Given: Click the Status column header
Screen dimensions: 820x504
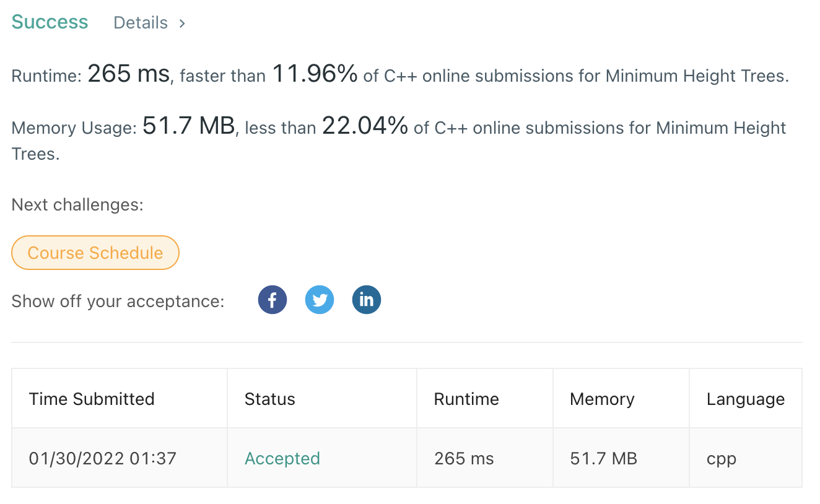Looking at the screenshot, I should tap(270, 399).
